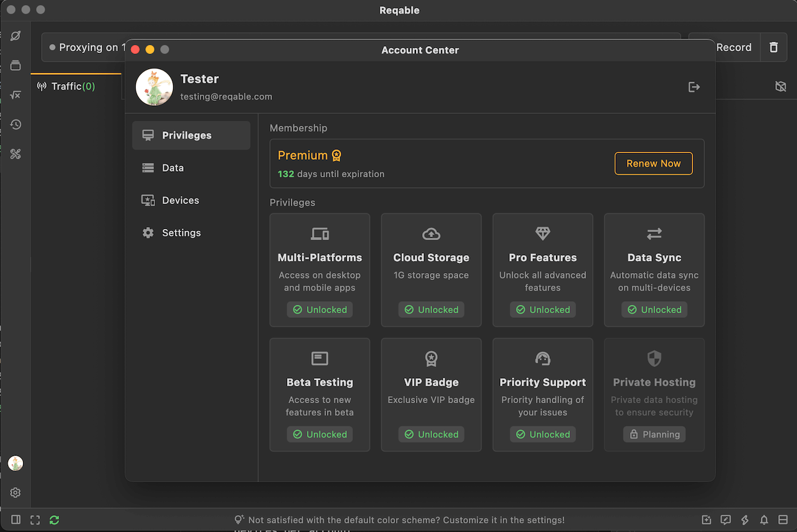
Task: Click the Renew Now button
Action: [653, 164]
